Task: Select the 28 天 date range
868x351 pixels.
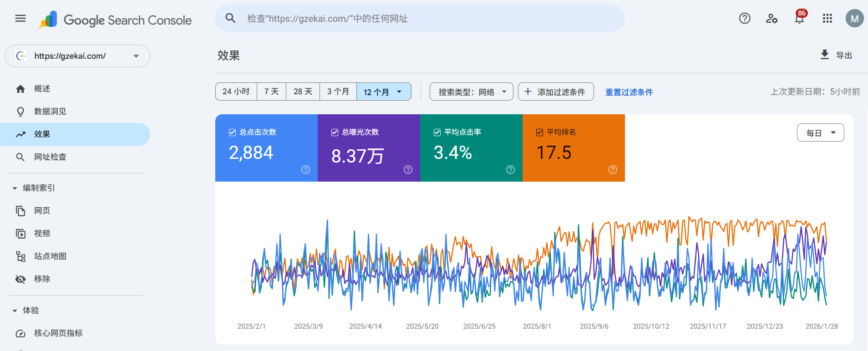Action: pos(303,92)
